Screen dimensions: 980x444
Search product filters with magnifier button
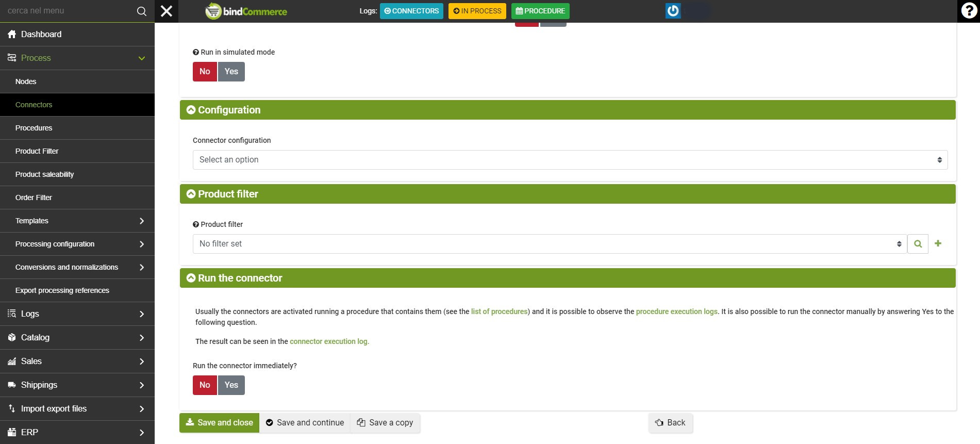pos(918,244)
